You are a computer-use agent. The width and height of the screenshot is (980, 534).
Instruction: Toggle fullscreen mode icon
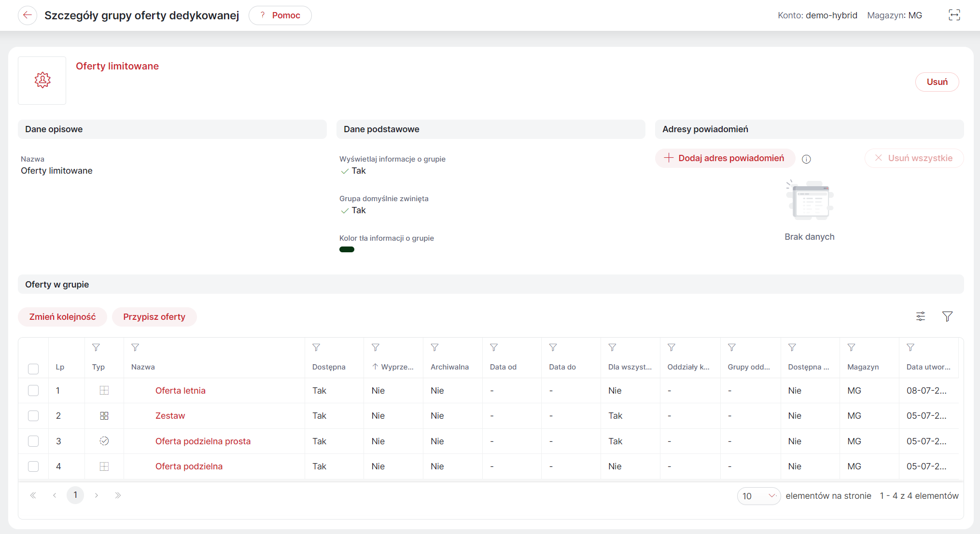coord(954,15)
